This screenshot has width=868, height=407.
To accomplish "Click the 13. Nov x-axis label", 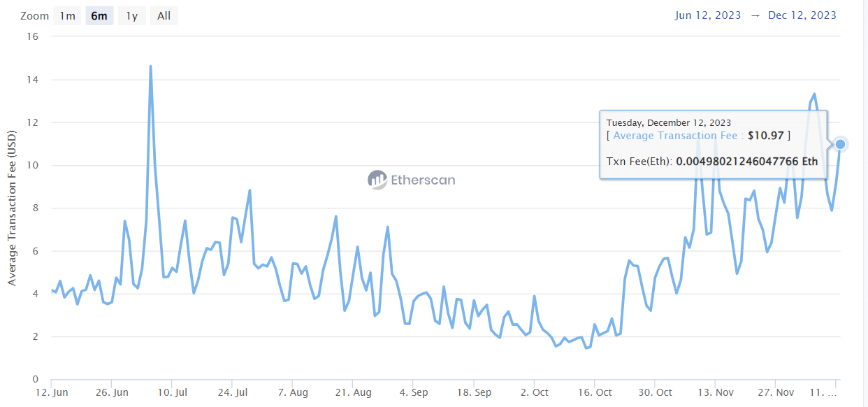I will tap(715, 392).
